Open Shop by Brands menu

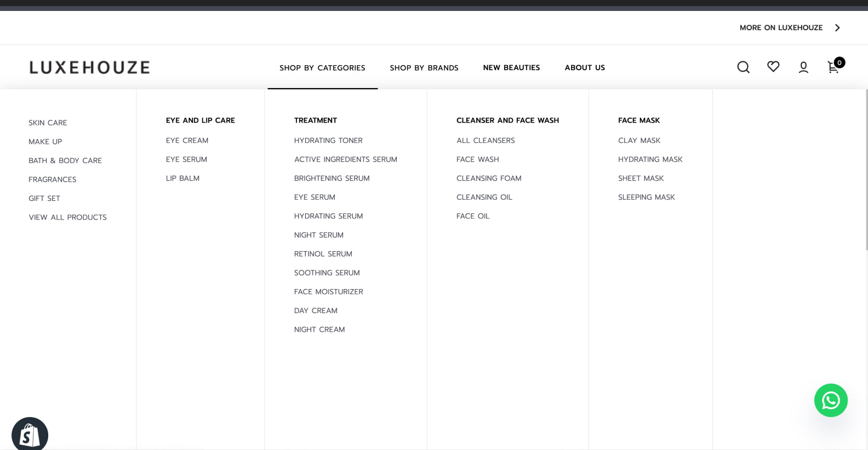[424, 68]
